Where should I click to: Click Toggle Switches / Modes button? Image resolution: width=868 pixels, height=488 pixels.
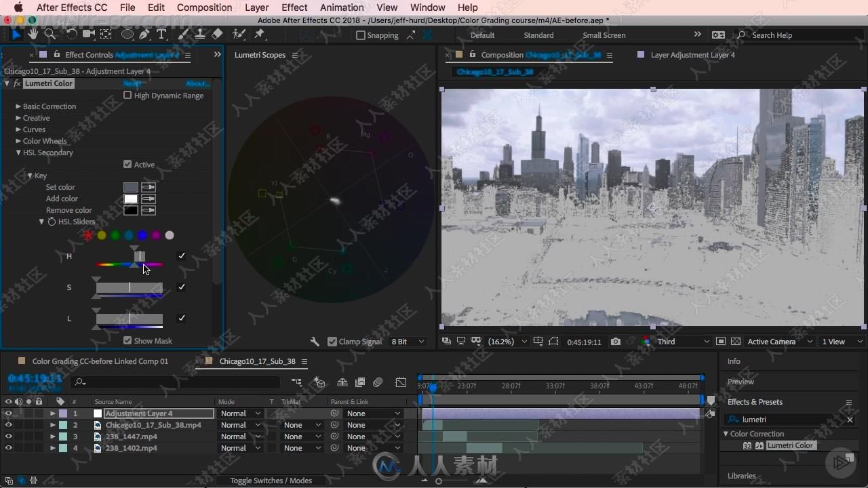coord(271,481)
